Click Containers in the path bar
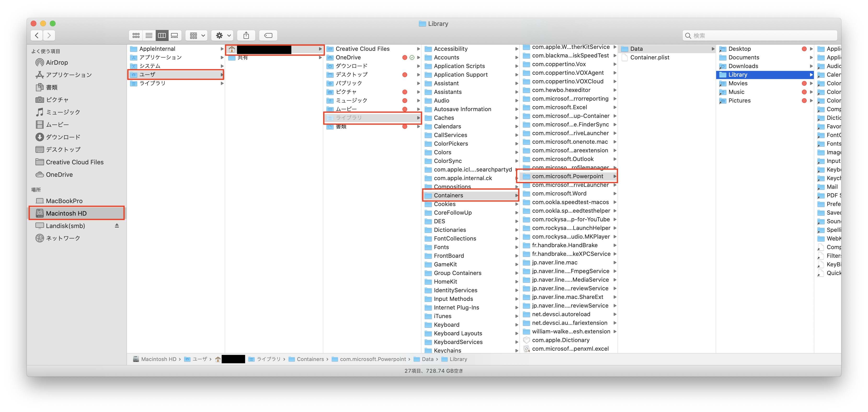The width and height of the screenshot is (868, 412). click(310, 359)
